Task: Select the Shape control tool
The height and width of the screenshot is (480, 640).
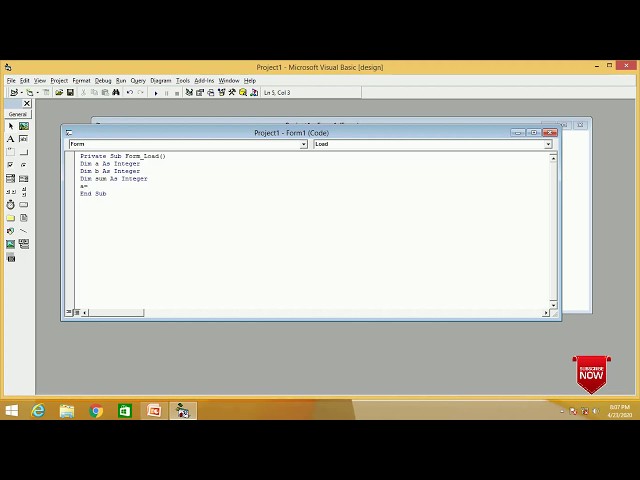Action: 11,231
